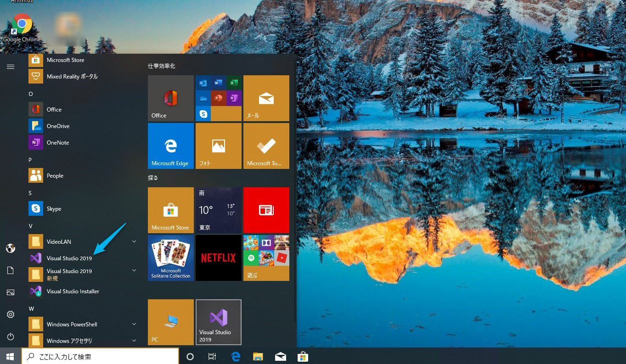Open the Office tile

pos(171,98)
